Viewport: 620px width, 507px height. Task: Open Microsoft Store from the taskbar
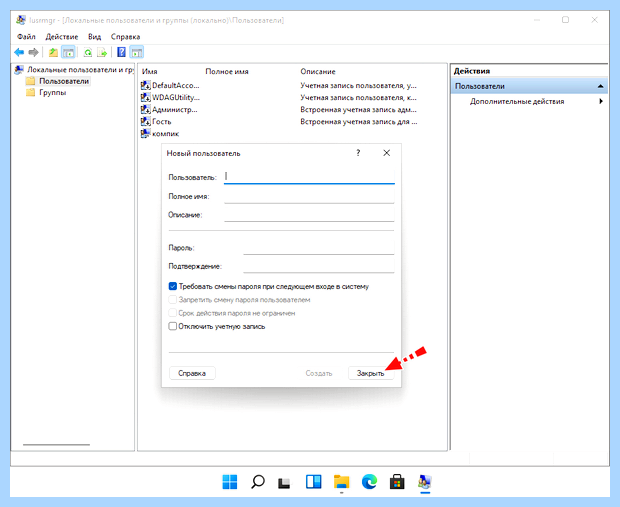[397, 482]
